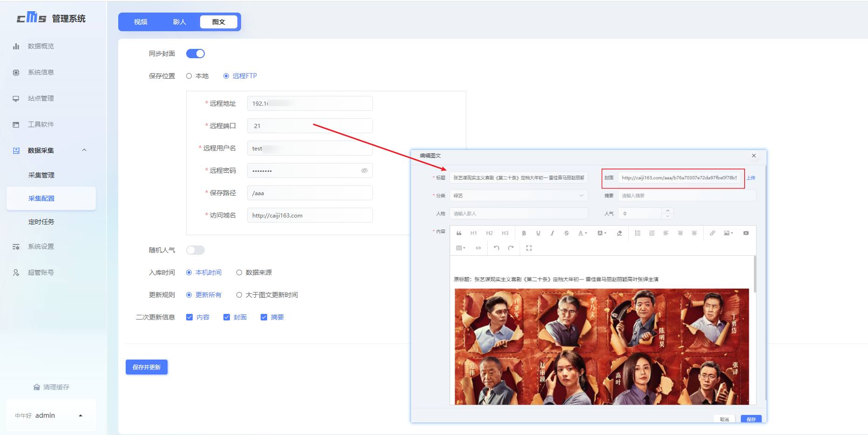
Task: Switch to the 视频 tab
Action: (x=141, y=22)
